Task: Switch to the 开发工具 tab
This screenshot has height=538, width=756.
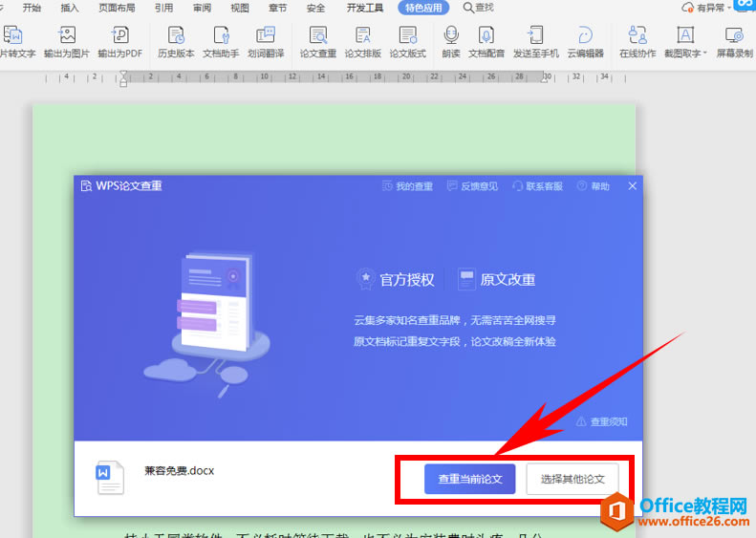Action: point(365,8)
